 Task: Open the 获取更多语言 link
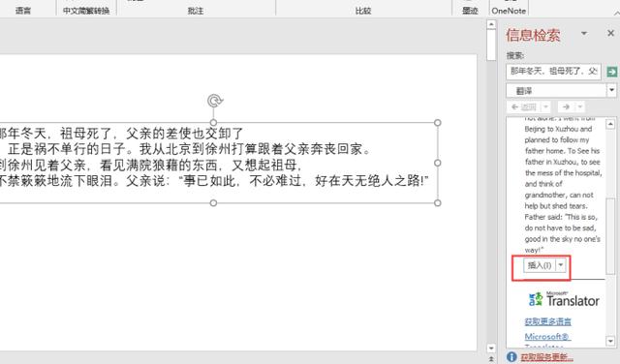point(547,321)
